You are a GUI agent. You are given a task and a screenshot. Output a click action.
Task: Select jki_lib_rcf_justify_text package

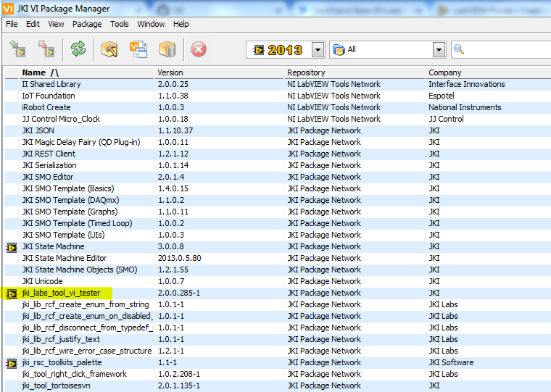[x=61, y=339]
